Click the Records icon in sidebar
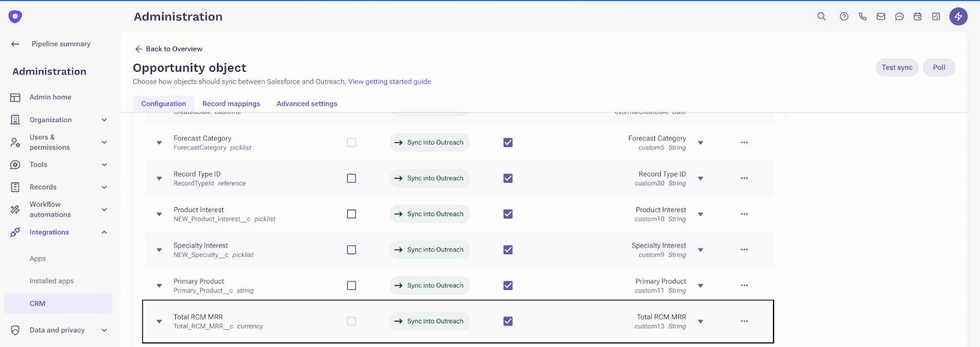The width and height of the screenshot is (980, 347). (15, 187)
